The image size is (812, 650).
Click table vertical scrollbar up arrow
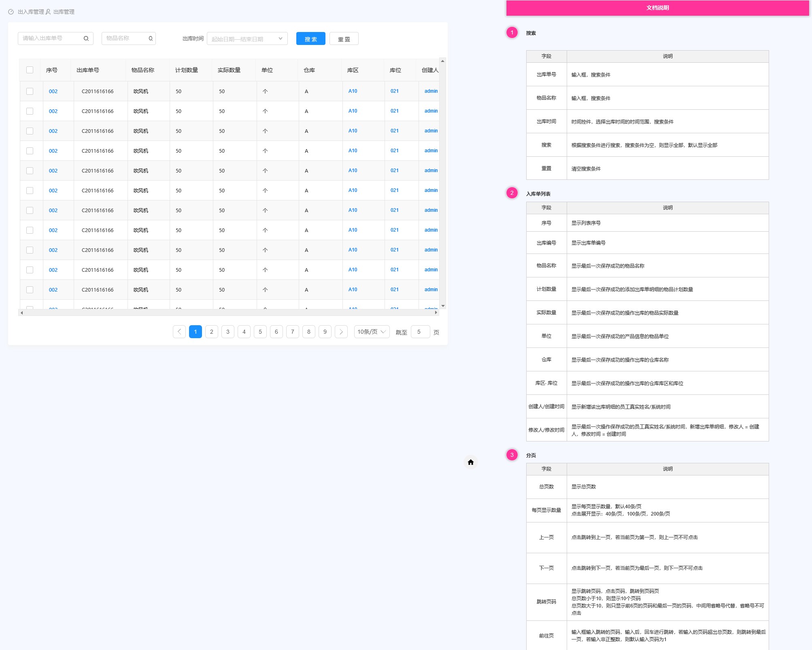click(x=443, y=61)
